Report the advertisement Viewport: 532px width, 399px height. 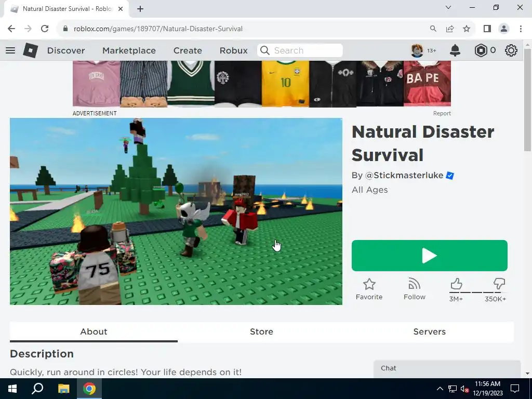442,113
